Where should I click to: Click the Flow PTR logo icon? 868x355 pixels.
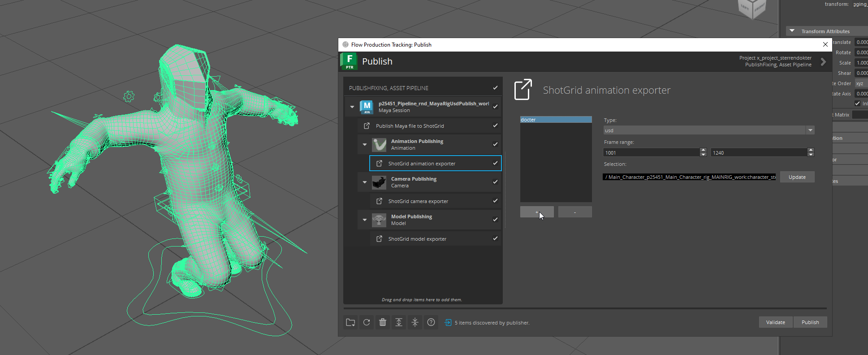pos(349,61)
